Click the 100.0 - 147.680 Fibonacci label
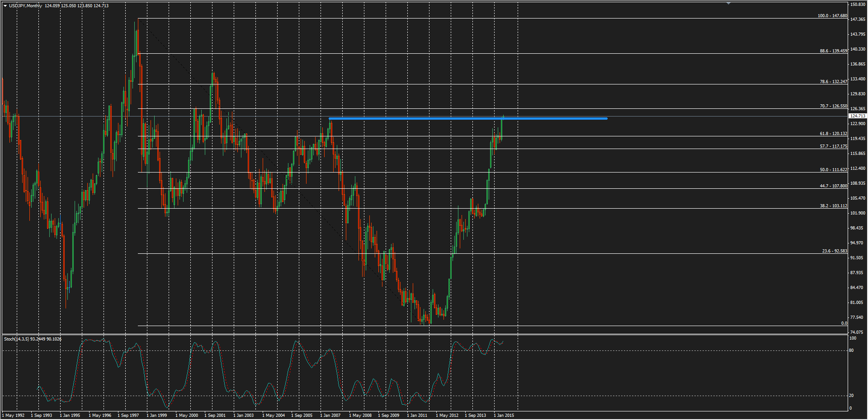The width and height of the screenshot is (868, 420). pyautogui.click(x=832, y=16)
